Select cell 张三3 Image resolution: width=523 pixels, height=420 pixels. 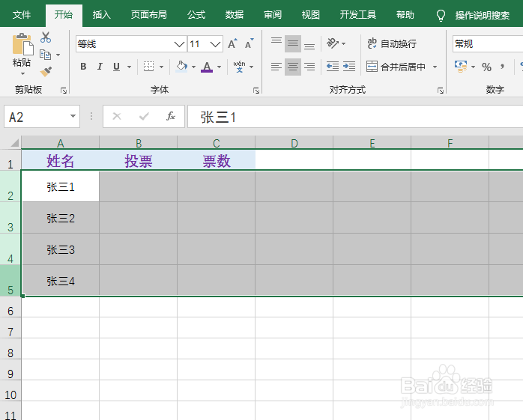(x=61, y=249)
